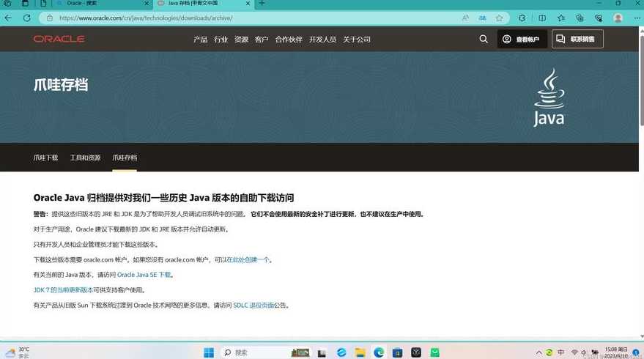Open the JDK 7 的当前更新版本 link

[x=63, y=290]
